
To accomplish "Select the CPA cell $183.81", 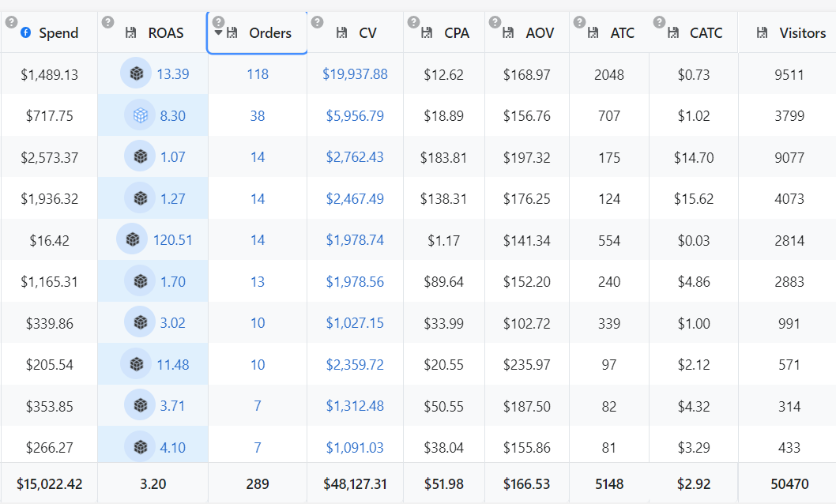I will [443, 158].
